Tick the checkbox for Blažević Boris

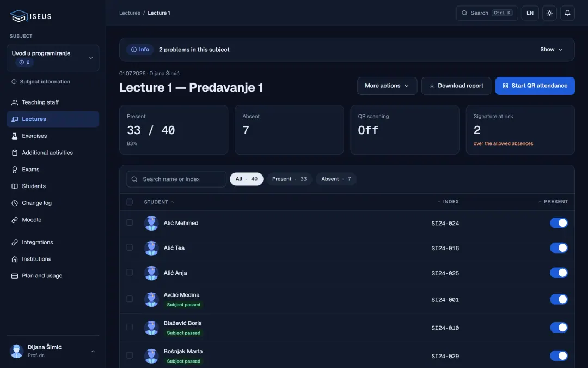pos(130,327)
